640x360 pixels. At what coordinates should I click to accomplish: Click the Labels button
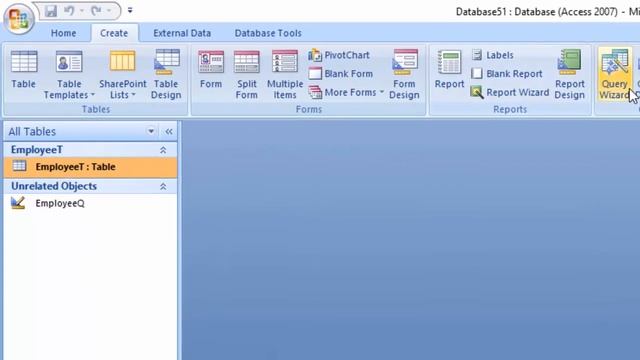[x=492, y=55]
